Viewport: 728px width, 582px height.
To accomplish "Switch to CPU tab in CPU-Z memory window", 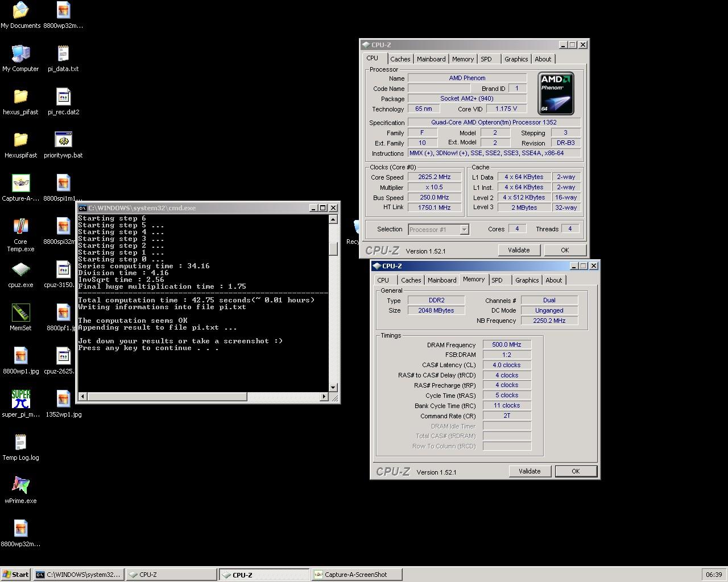I will 383,280.
